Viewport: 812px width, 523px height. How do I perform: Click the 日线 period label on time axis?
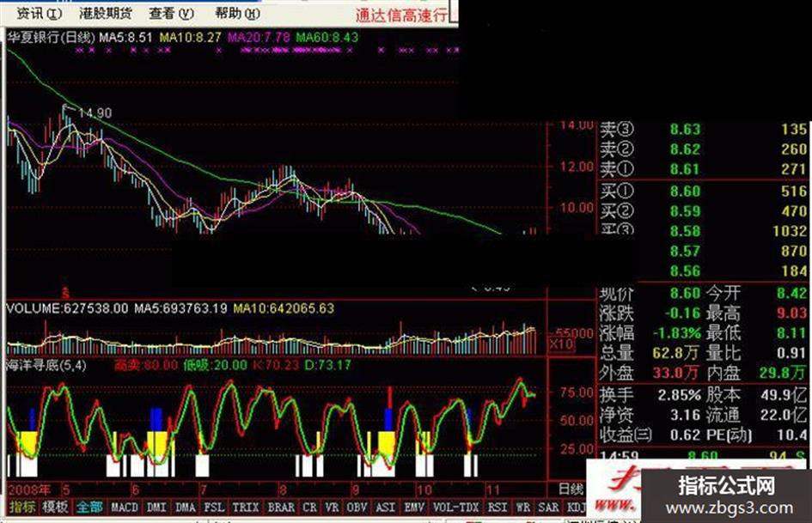pos(571,489)
